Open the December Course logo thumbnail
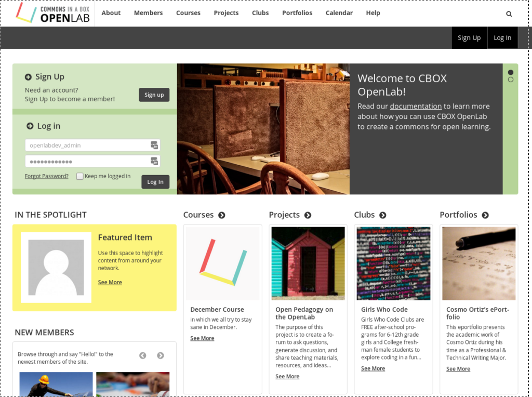 point(222,263)
